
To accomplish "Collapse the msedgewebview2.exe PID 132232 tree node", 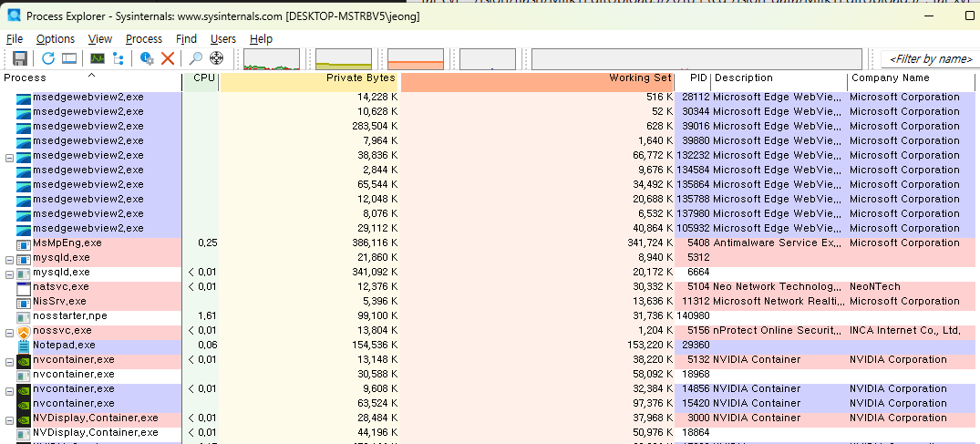I will pos(9,158).
